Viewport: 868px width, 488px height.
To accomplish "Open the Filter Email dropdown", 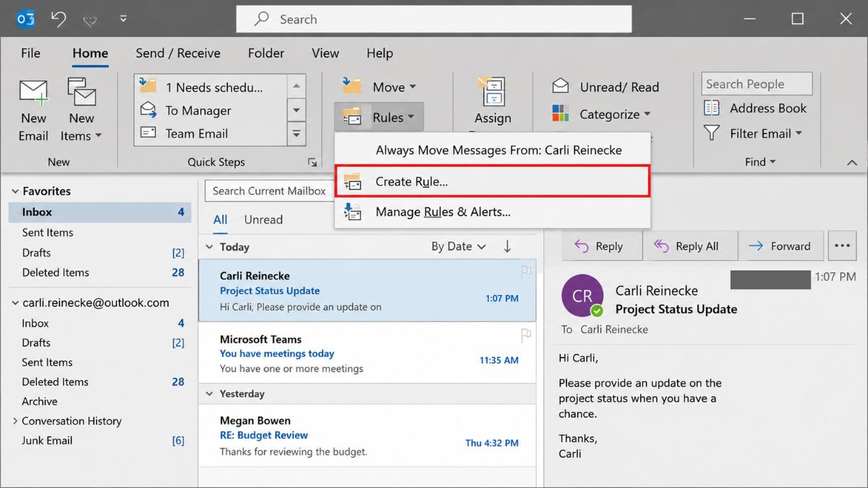I will click(x=753, y=133).
